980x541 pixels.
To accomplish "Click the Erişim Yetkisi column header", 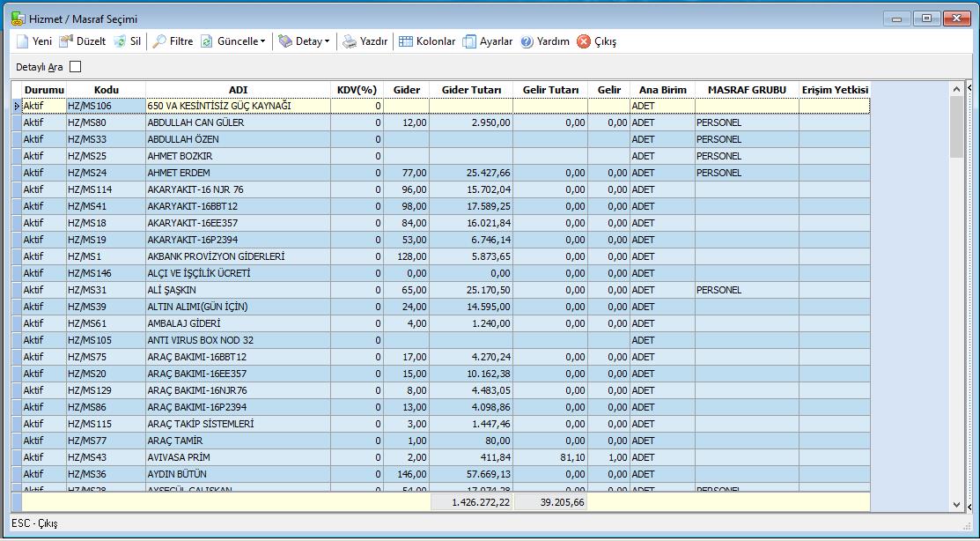I will [x=835, y=90].
